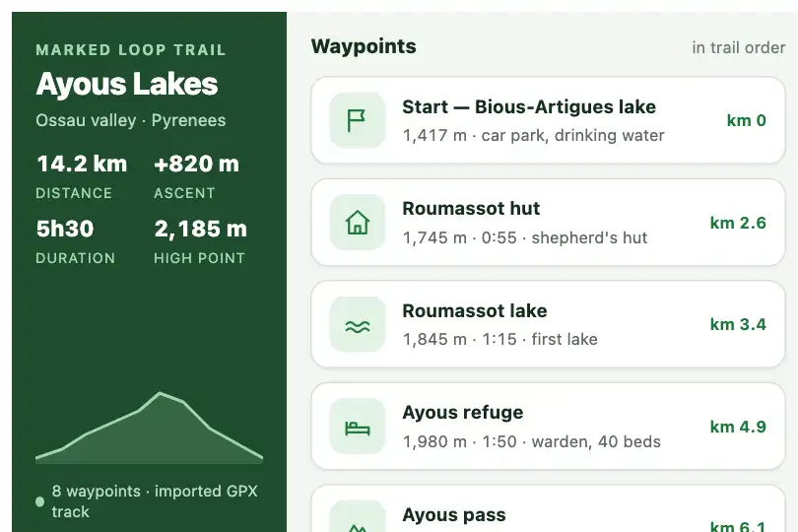Image resolution: width=798 pixels, height=532 pixels.
Task: Click the 5h30 duration value
Action: pos(65,229)
